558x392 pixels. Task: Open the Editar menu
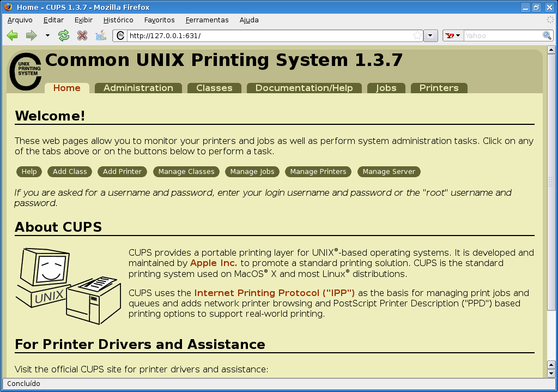[x=53, y=20]
